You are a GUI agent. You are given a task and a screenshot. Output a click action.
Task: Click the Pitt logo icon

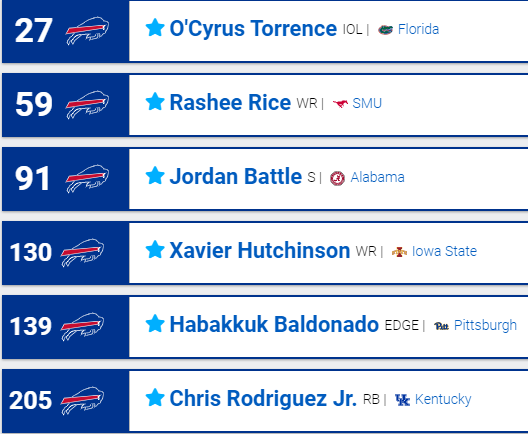point(441,326)
